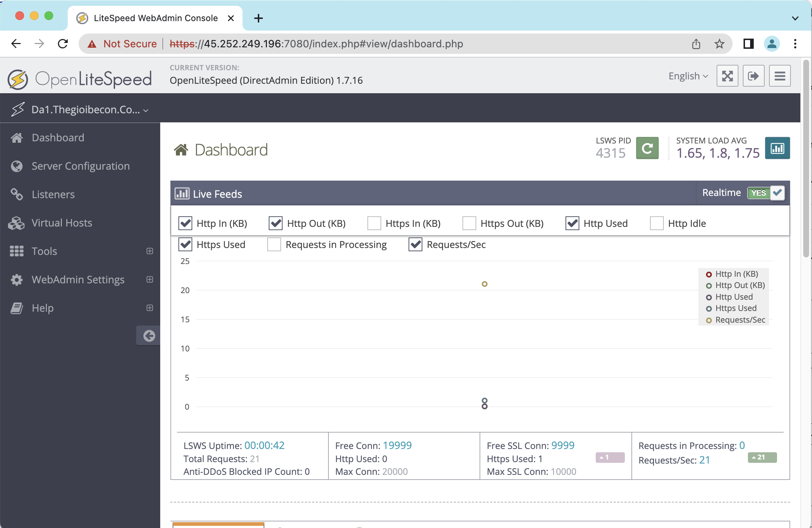
Task: Check Requests in Processing checkbox
Action: click(274, 244)
